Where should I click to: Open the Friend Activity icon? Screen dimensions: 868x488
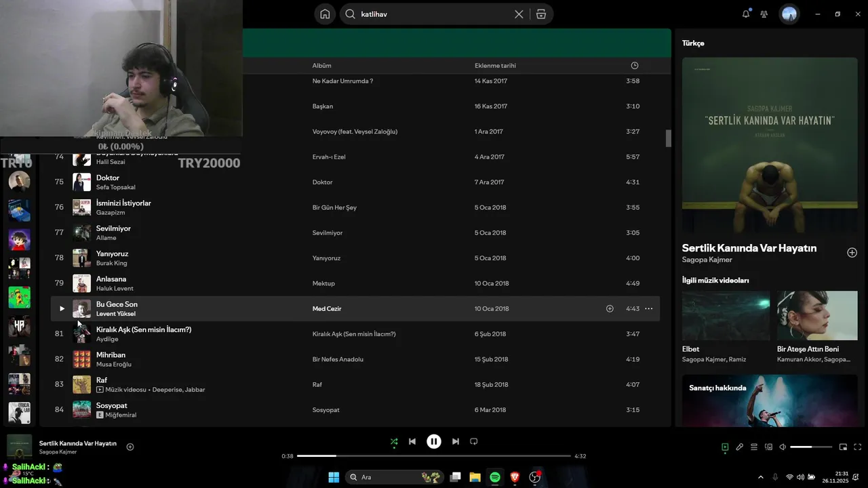(764, 14)
